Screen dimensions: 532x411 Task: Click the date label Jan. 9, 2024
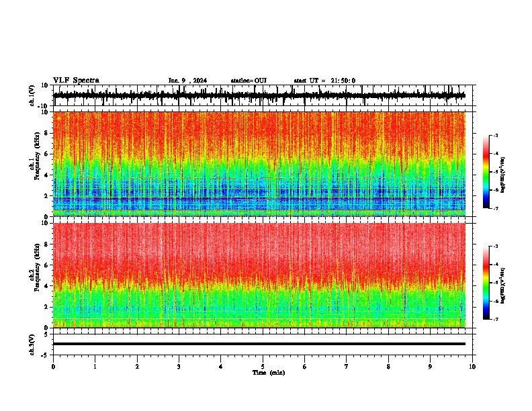(187, 81)
